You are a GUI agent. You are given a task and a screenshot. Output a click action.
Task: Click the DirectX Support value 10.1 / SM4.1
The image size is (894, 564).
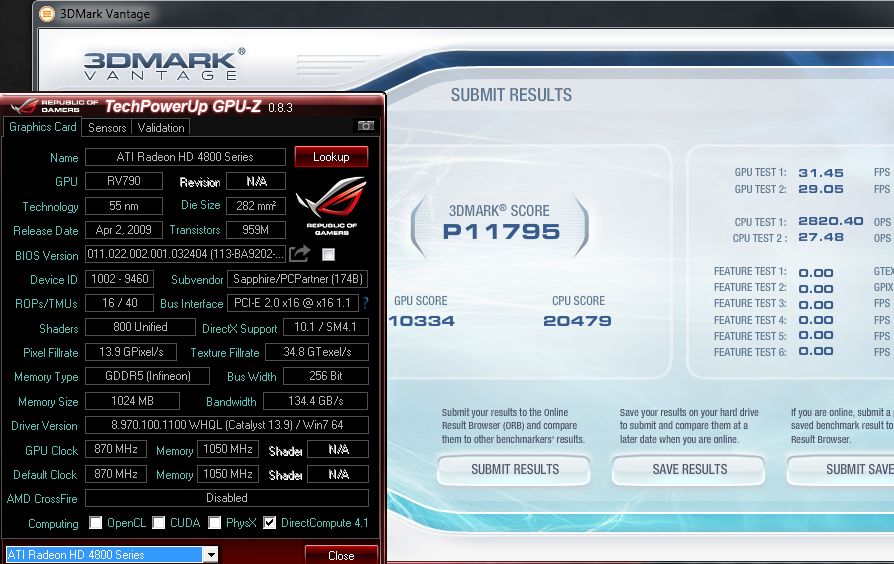pyautogui.click(x=326, y=327)
